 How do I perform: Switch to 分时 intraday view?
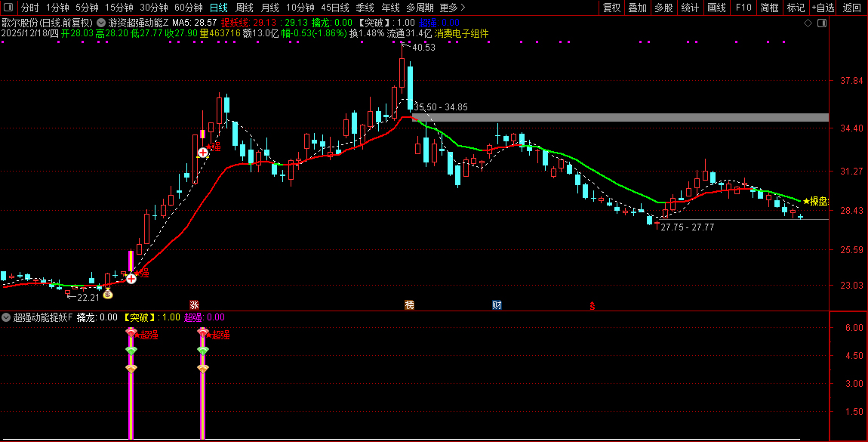pos(30,8)
